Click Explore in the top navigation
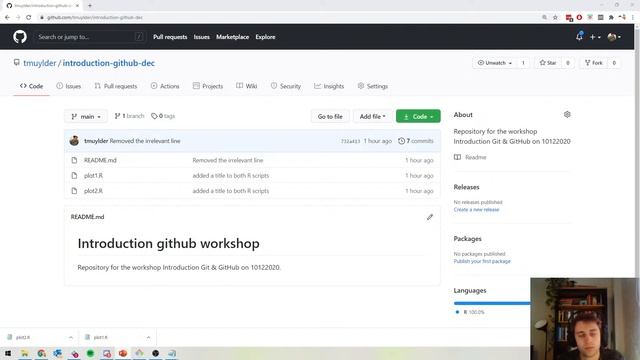 coord(265,37)
